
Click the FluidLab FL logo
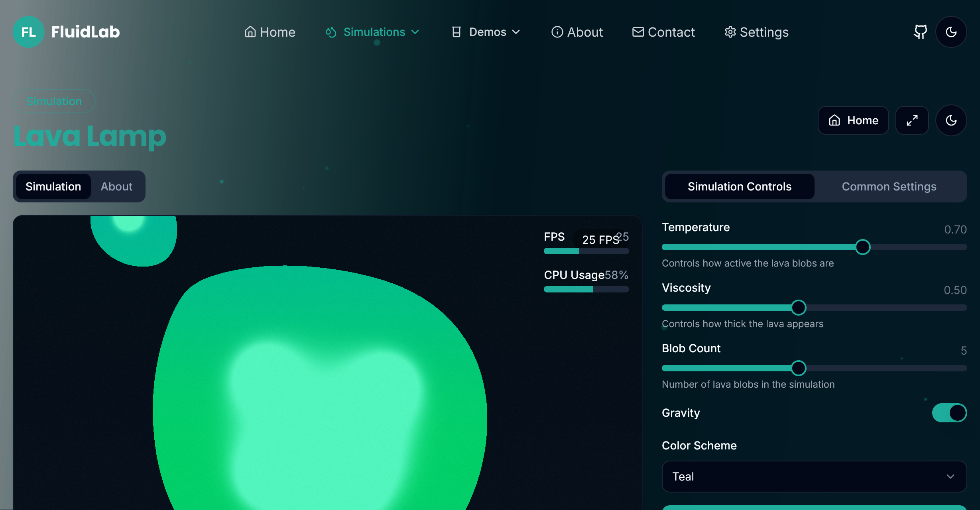(x=28, y=32)
